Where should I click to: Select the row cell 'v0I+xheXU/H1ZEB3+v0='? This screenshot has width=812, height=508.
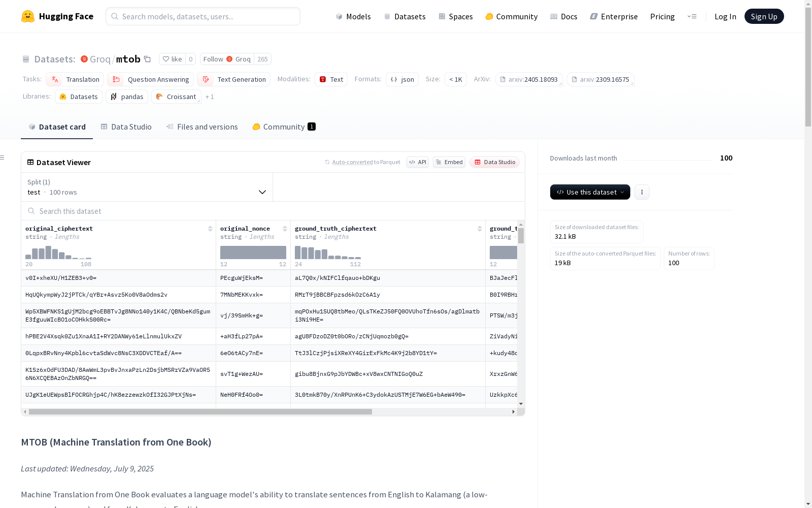[x=119, y=278]
